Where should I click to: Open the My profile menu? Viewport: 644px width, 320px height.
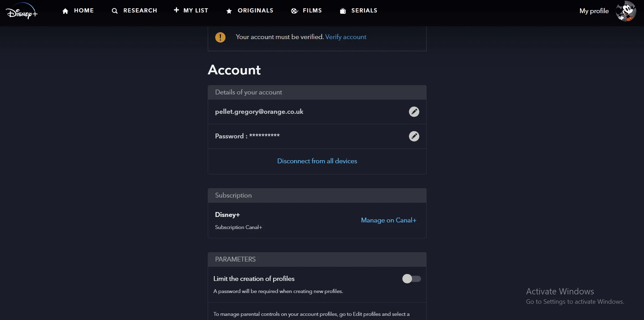click(594, 11)
